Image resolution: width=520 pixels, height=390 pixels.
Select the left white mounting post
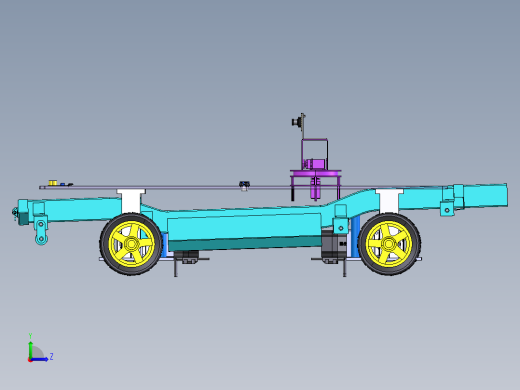131,201
